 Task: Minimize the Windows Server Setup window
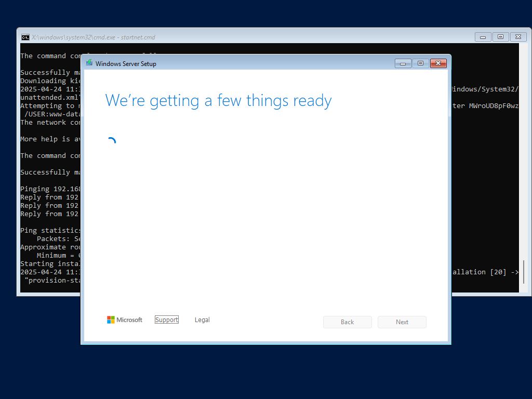click(403, 63)
